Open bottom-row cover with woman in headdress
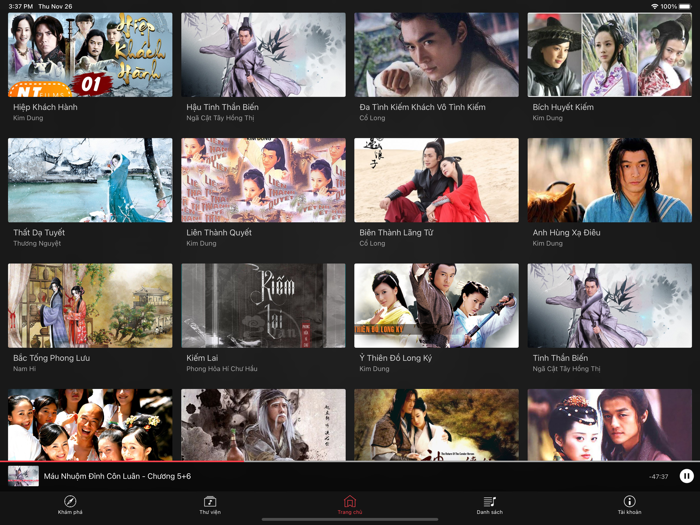Viewport: 700px width, 525px height. [x=610, y=425]
